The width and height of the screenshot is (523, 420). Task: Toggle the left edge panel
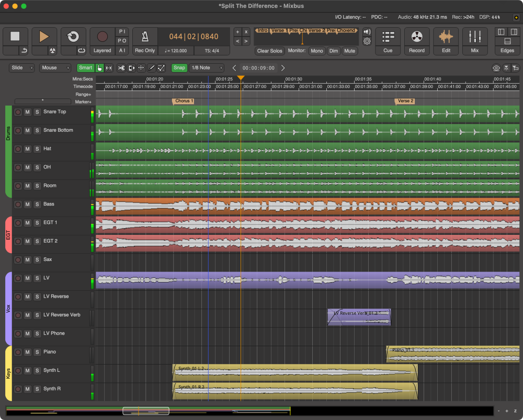coord(501,32)
